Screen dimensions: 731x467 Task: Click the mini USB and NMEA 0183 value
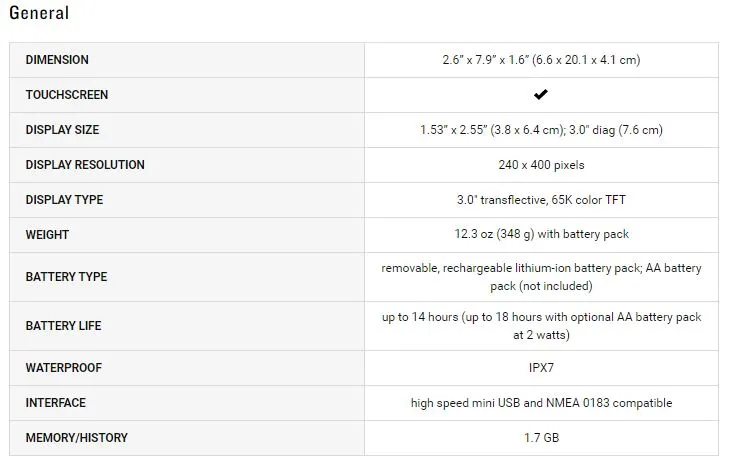(x=541, y=403)
